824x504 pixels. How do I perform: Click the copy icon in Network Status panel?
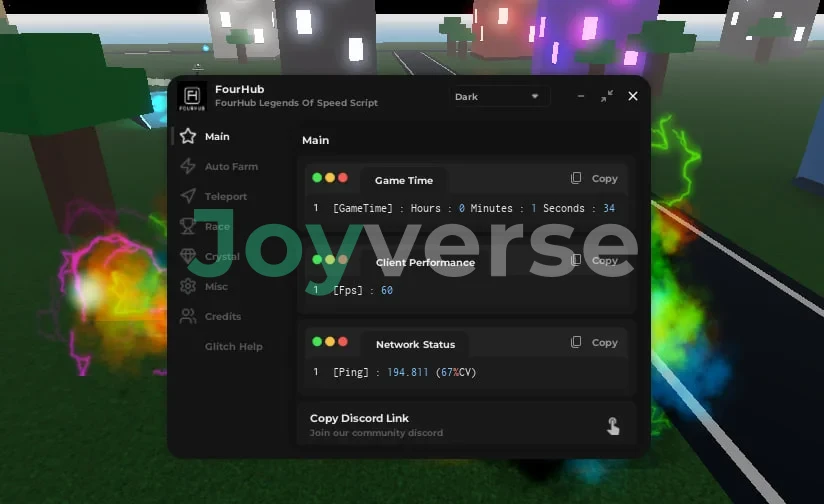pos(576,342)
